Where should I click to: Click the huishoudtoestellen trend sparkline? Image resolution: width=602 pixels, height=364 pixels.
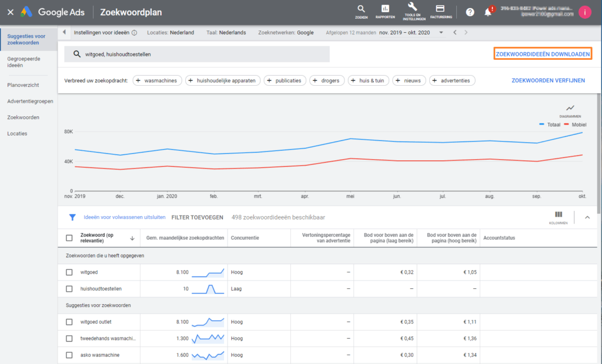(x=208, y=289)
